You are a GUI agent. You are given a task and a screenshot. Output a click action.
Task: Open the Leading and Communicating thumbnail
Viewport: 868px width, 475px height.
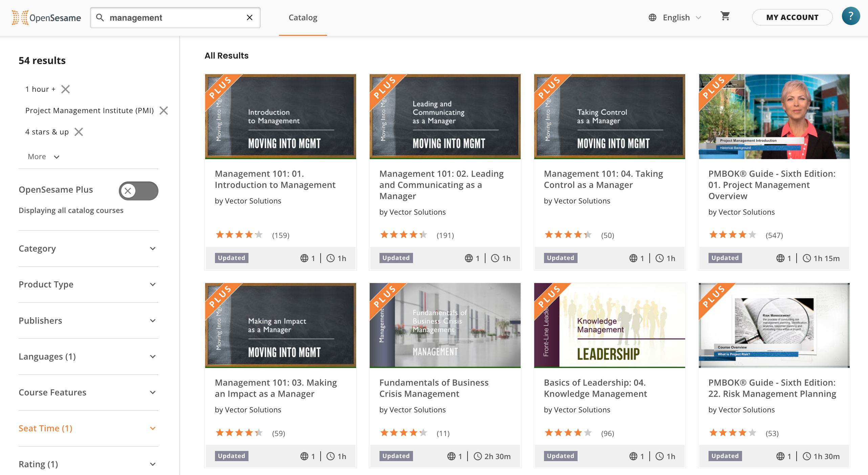445,116
